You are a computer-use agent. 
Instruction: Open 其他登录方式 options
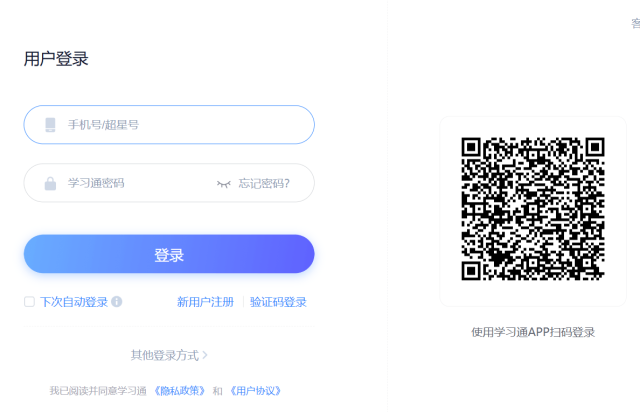click(165, 355)
